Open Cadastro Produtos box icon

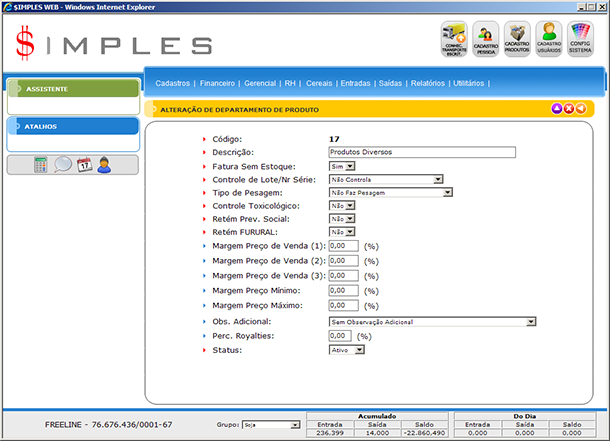point(517,40)
